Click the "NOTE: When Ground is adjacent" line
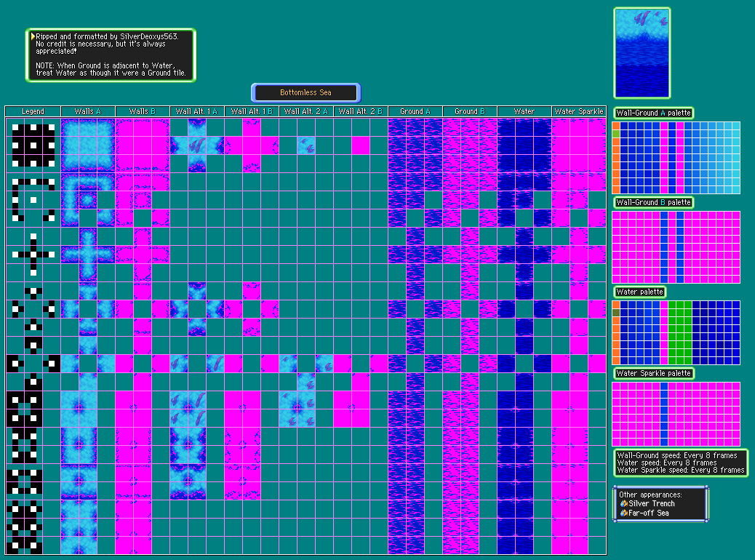Screen dimensions: 755x560 point(105,65)
